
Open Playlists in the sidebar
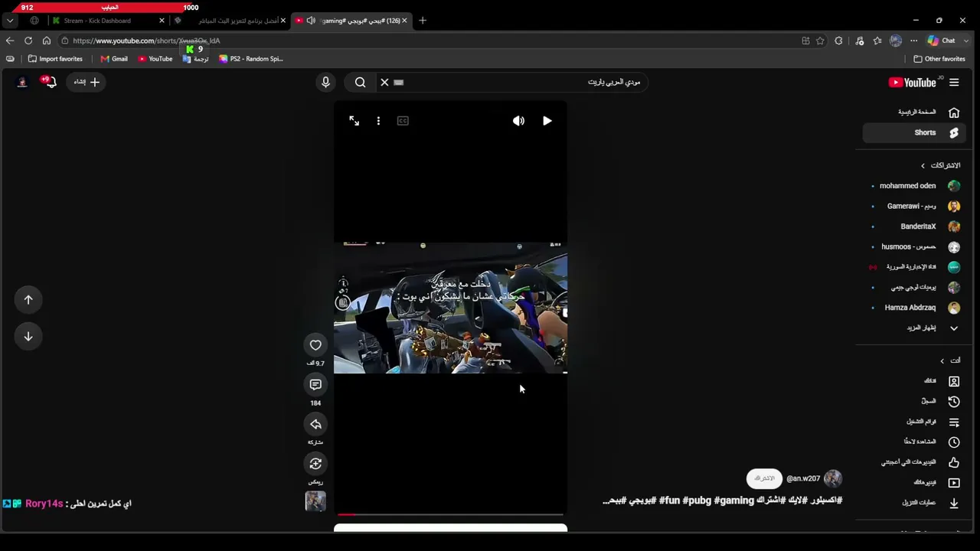coord(914,422)
